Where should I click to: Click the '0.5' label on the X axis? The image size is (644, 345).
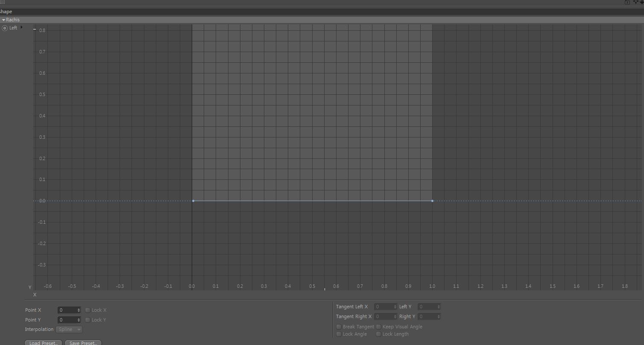click(312, 286)
